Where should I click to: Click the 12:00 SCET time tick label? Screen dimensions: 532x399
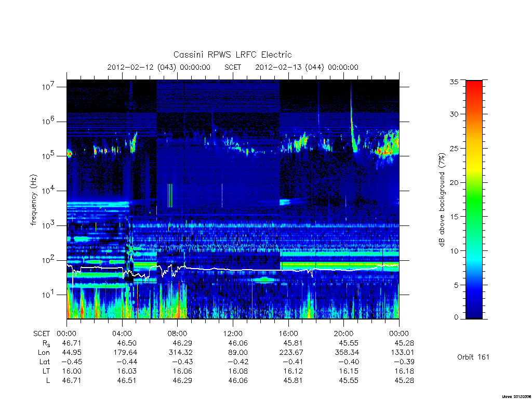click(233, 334)
